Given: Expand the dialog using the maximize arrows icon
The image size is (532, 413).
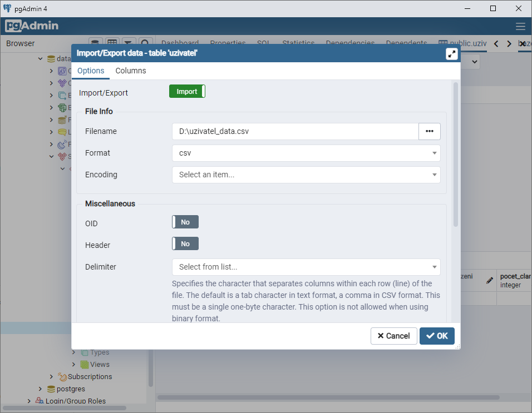Looking at the screenshot, I should click(452, 54).
